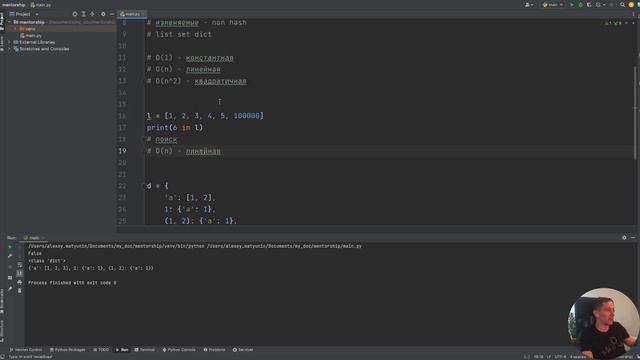Viewport: 640px width, 360px height.
Task: Run with coverage icon in top toolbar
Action: click(589, 5)
